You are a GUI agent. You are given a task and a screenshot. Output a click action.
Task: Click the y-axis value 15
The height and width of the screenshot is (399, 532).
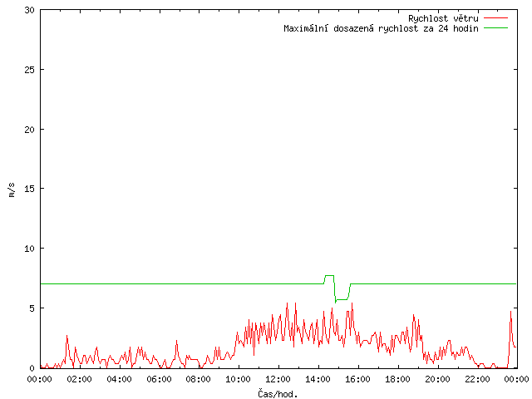pyautogui.click(x=30, y=189)
